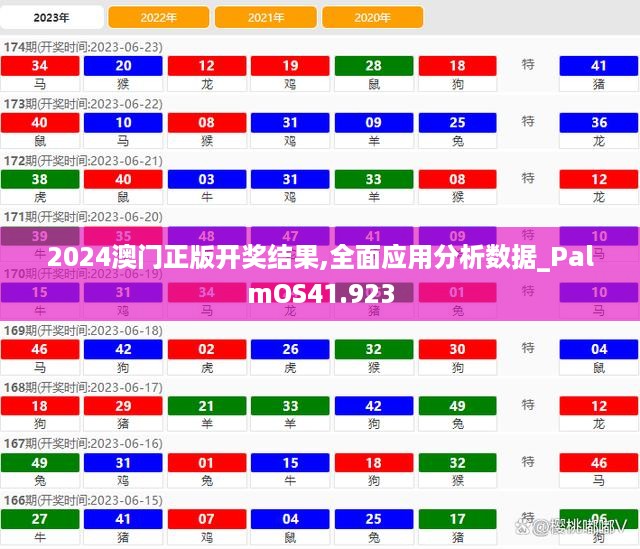This screenshot has width=640, height=549.
Task: Open the 2022年 tab
Action: (x=158, y=18)
